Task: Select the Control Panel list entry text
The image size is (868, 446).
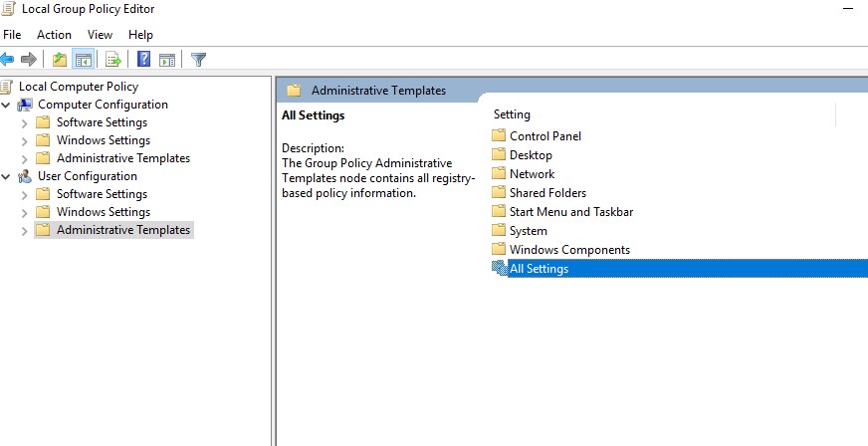Action: click(x=545, y=136)
